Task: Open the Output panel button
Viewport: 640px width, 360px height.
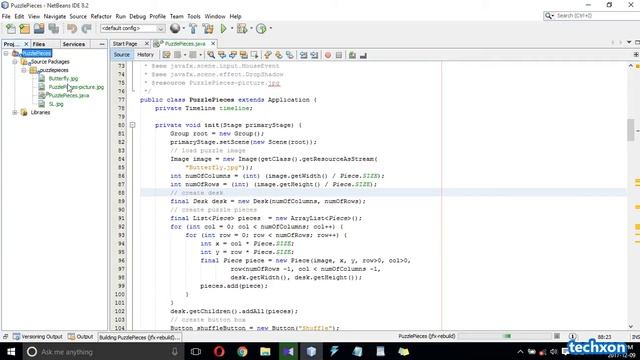Action: pos(81,337)
